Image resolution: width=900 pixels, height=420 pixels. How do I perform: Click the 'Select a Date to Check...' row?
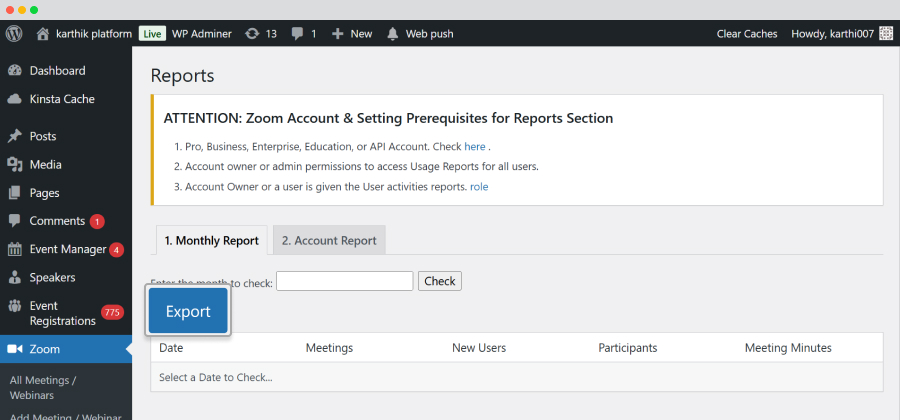[x=517, y=378]
